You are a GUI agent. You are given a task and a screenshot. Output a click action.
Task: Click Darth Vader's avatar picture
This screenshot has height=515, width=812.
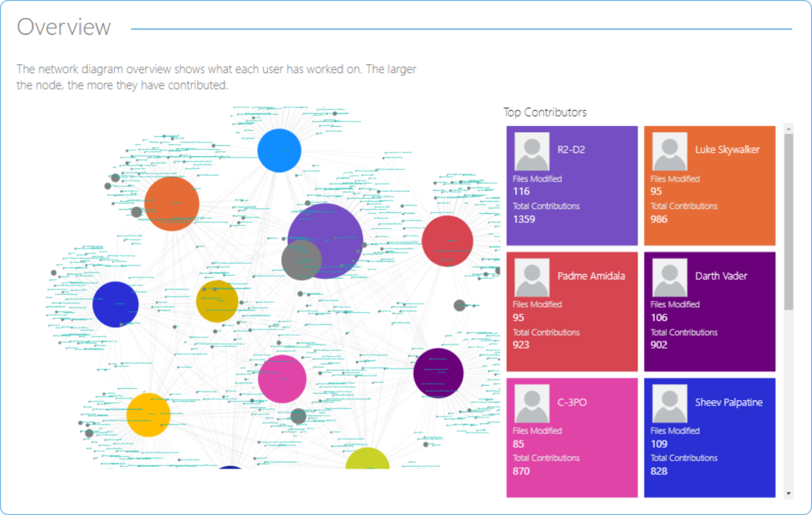click(x=669, y=278)
